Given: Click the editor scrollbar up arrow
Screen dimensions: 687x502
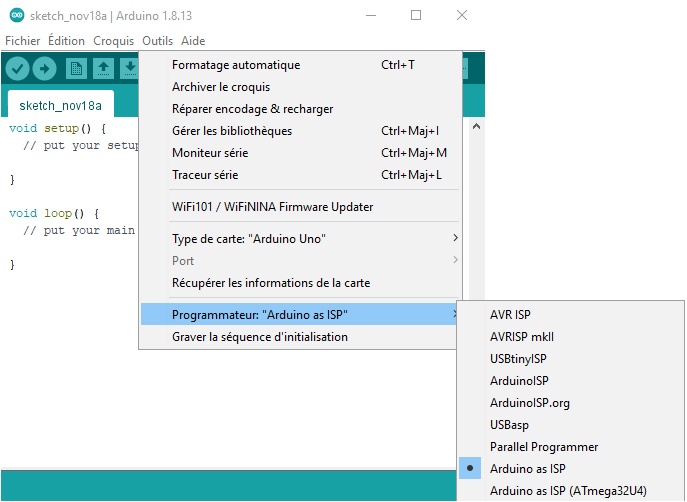Looking at the screenshot, I should 476,127.
